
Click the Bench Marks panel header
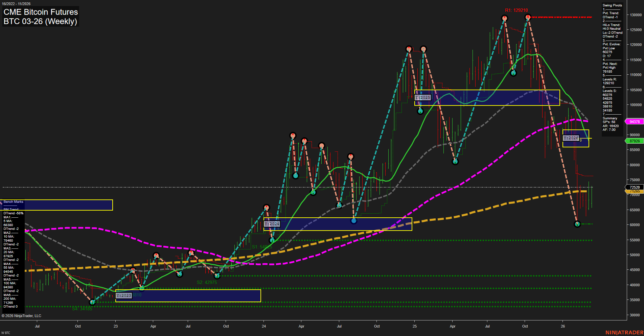pyautogui.click(x=13, y=201)
